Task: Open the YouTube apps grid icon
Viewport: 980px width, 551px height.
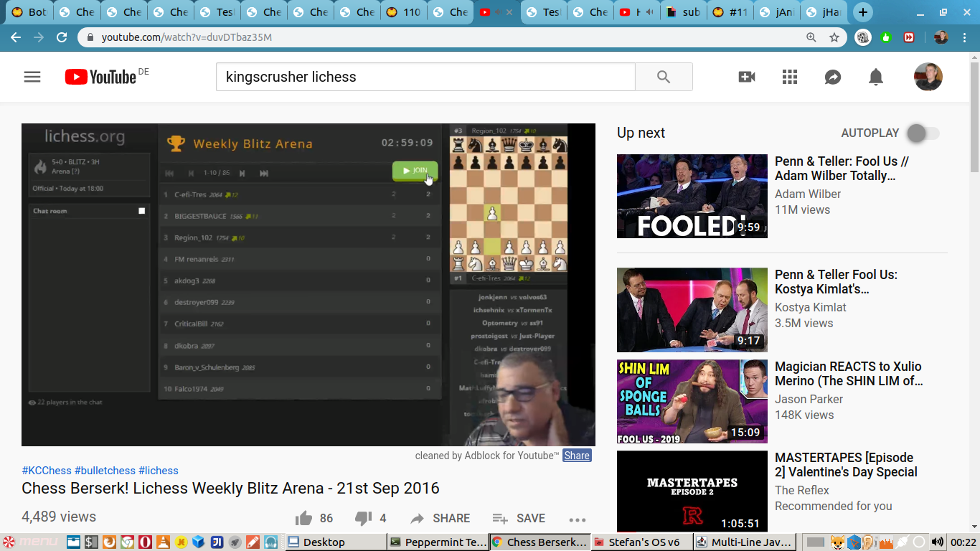Action: 790,77
